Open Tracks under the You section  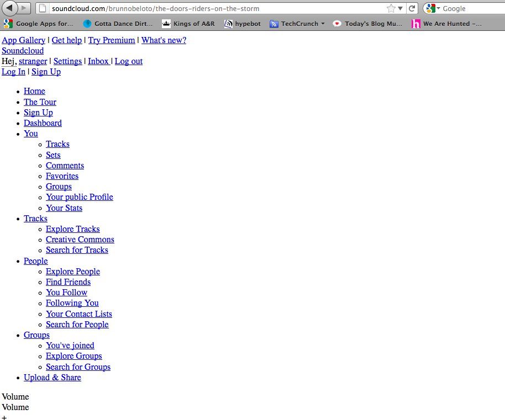(57, 144)
